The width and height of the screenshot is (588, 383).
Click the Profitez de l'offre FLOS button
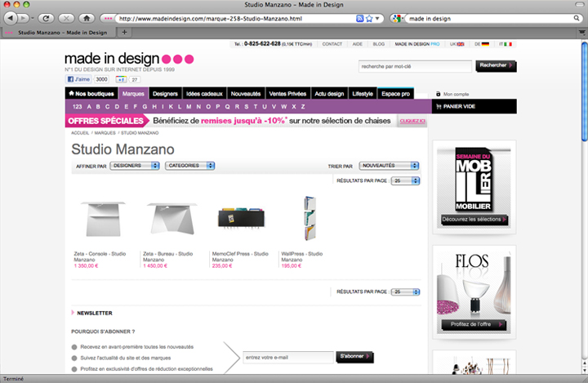coord(473,324)
